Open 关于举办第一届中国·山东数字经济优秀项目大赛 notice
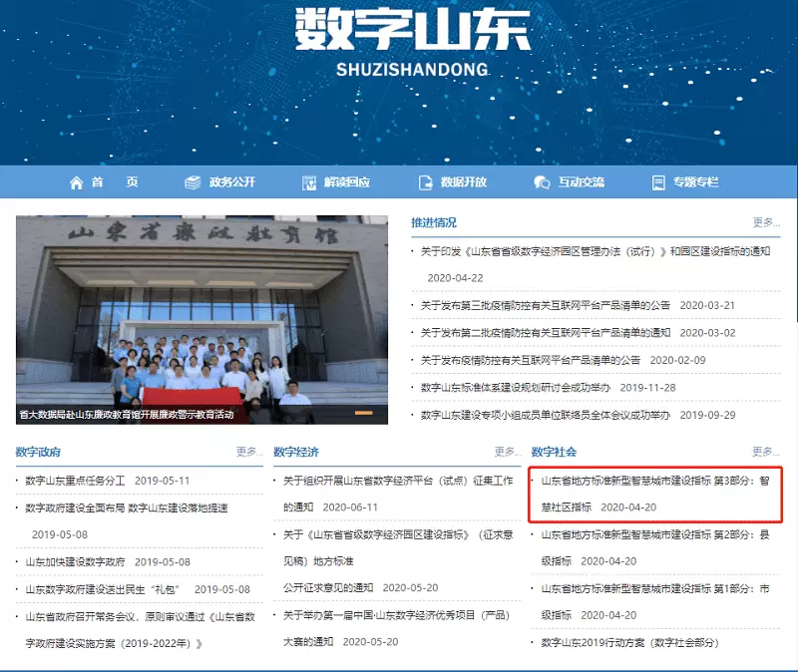Image resolution: width=798 pixels, height=672 pixels. pos(396,628)
